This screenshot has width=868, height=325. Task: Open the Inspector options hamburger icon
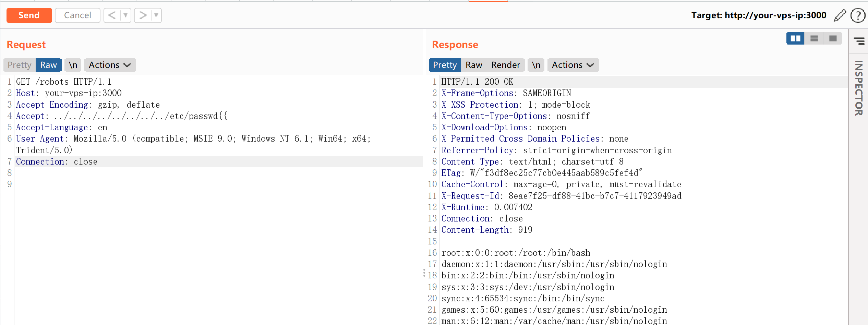point(859,41)
